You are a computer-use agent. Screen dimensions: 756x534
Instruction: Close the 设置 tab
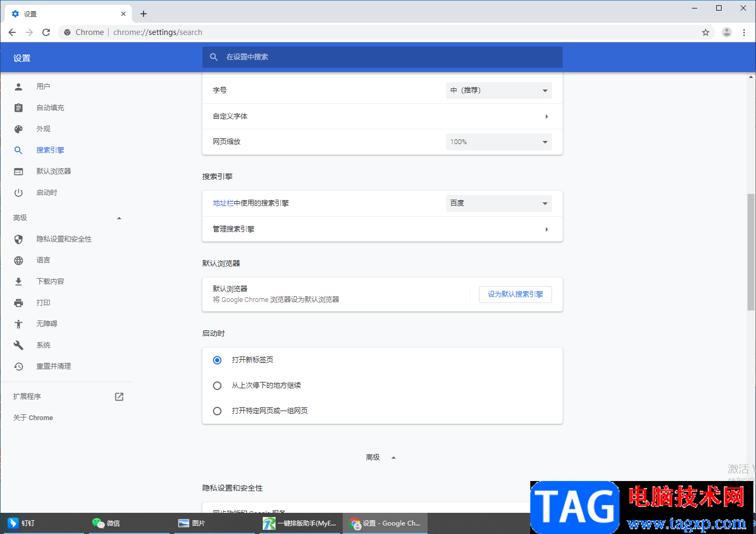pos(123,14)
